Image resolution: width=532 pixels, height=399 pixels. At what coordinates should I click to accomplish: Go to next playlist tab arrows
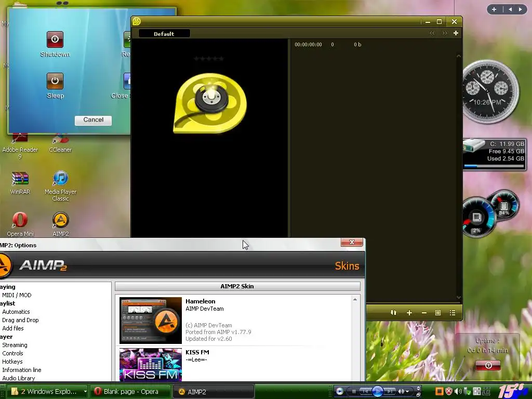coord(445,33)
